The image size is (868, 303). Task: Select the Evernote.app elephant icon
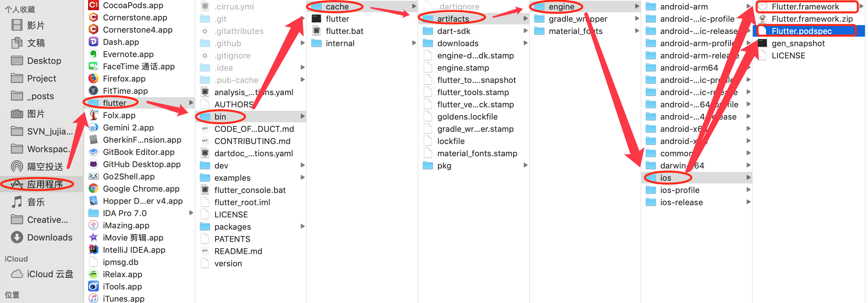(x=93, y=54)
